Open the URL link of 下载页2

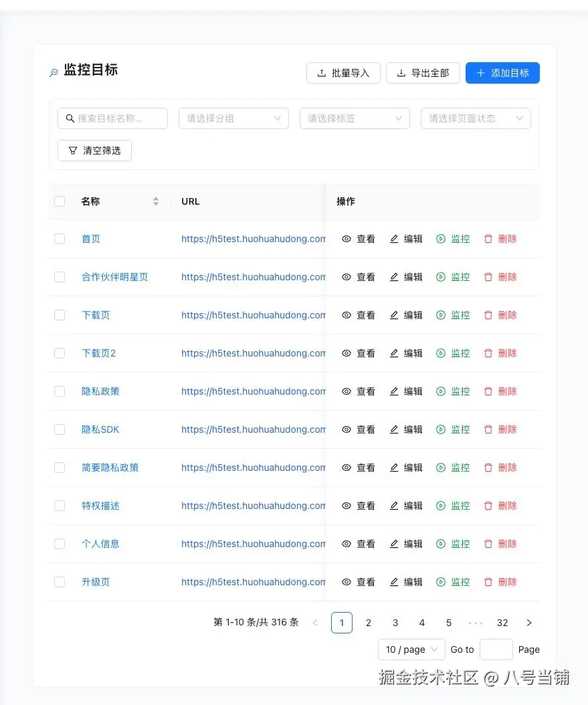tap(253, 353)
